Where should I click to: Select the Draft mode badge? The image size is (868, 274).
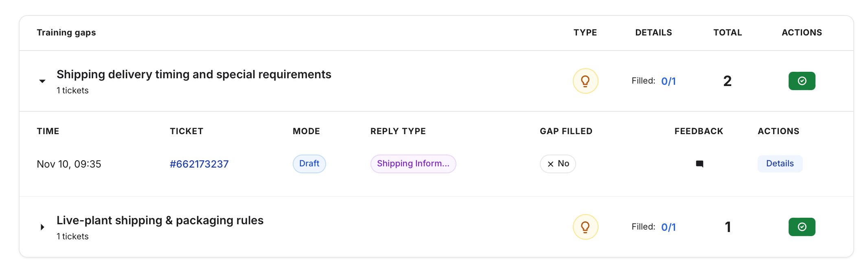coord(309,164)
